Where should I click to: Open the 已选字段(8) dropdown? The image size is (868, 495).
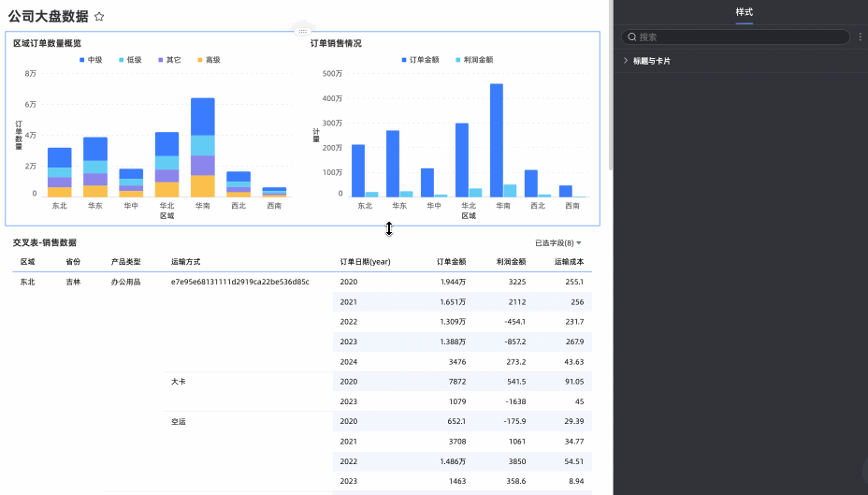(558, 243)
